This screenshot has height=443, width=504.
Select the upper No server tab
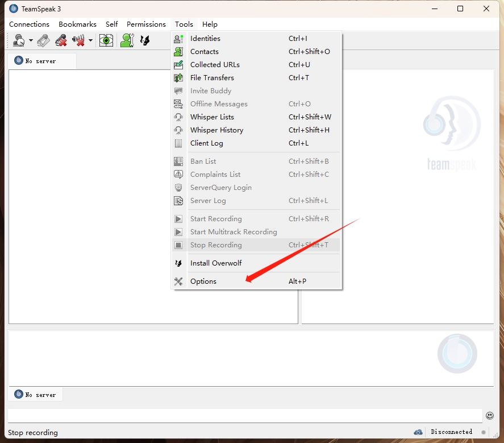click(x=40, y=61)
